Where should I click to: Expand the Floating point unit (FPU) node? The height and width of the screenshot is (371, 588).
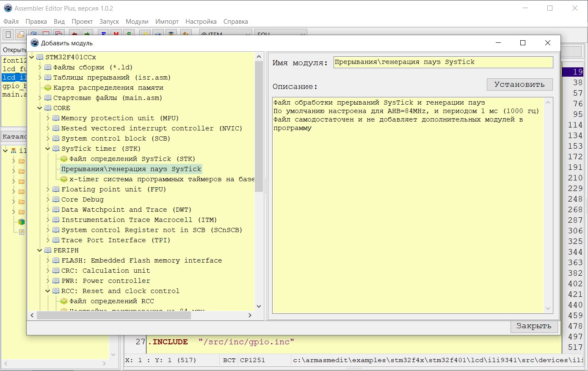(x=48, y=189)
